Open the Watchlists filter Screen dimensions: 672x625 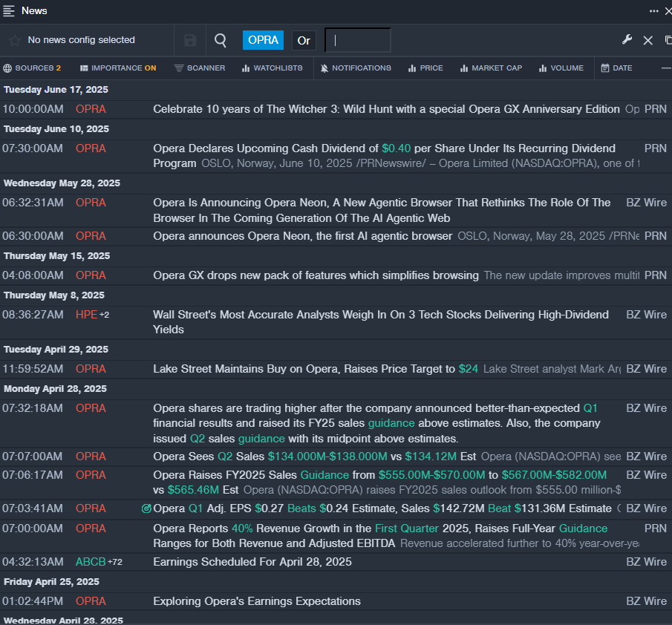pyautogui.click(x=273, y=68)
